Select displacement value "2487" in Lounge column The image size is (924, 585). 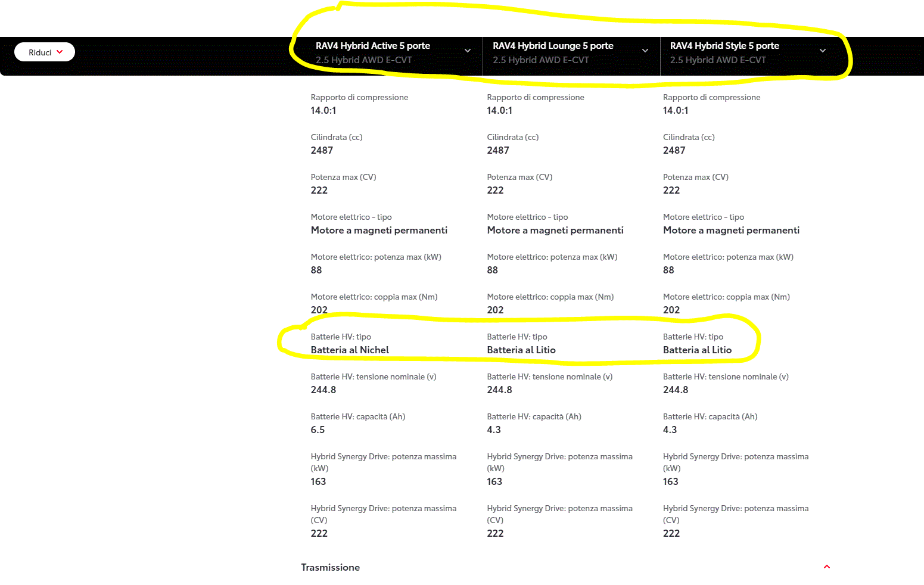coord(498,151)
